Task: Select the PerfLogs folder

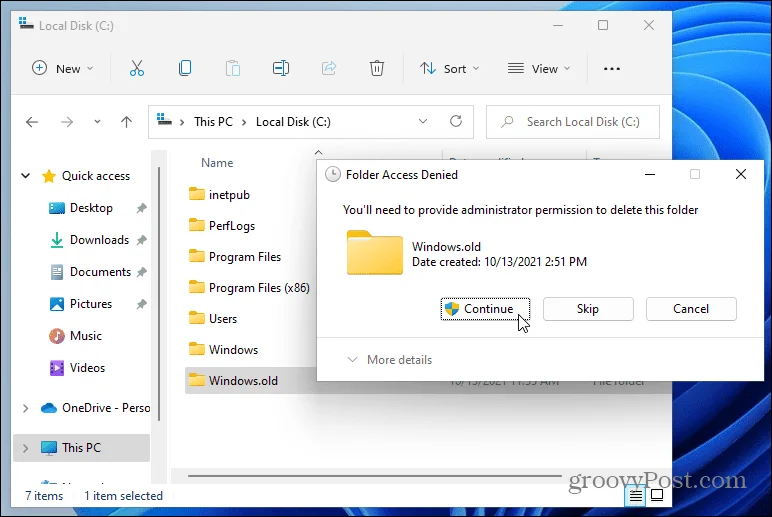Action: [231, 226]
